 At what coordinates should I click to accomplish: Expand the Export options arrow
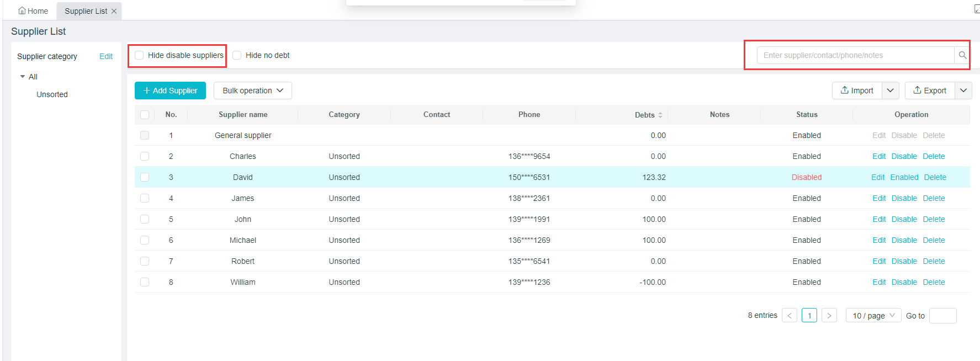(963, 91)
